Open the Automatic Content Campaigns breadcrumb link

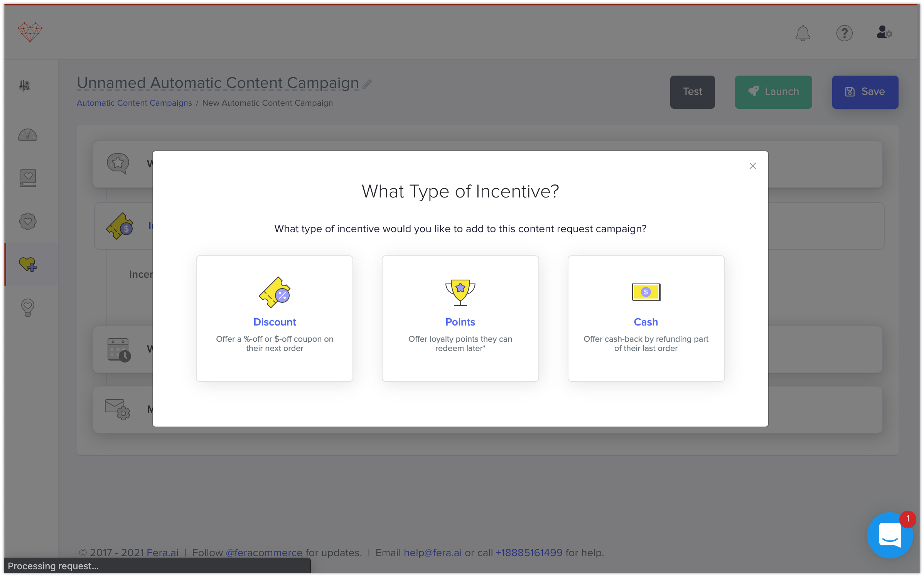coord(134,103)
